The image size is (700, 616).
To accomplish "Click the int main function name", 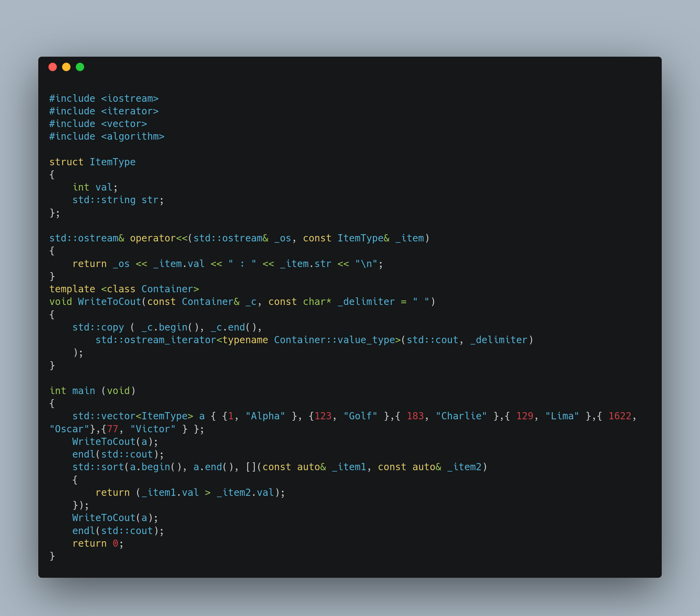I will 83,391.
